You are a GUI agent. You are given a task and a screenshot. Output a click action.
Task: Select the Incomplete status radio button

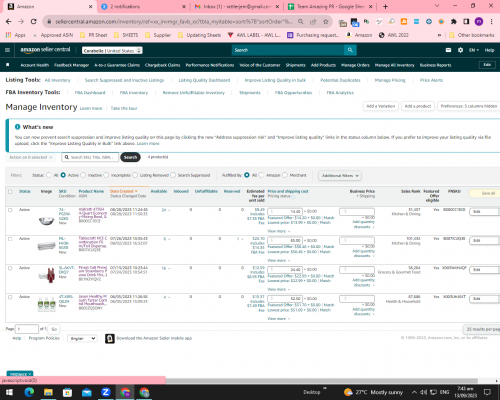[x=106, y=175]
